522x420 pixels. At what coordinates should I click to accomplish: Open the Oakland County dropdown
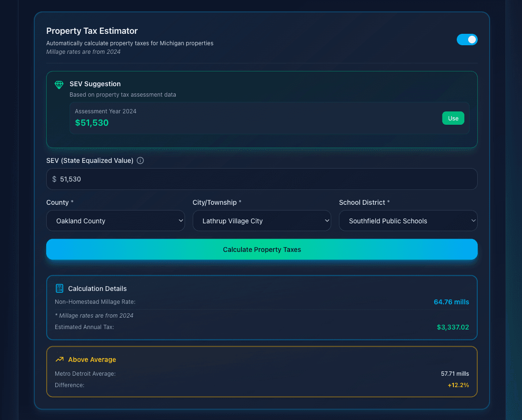coord(115,221)
